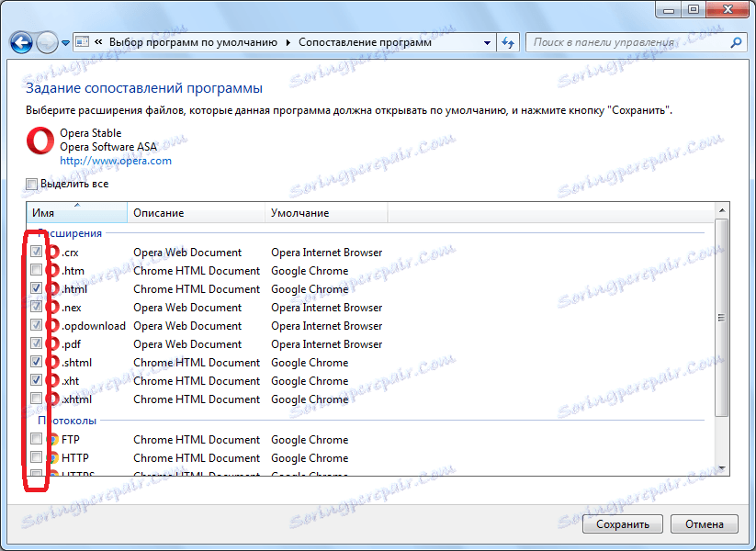Sort by the 'Имя' column header

pos(76,212)
